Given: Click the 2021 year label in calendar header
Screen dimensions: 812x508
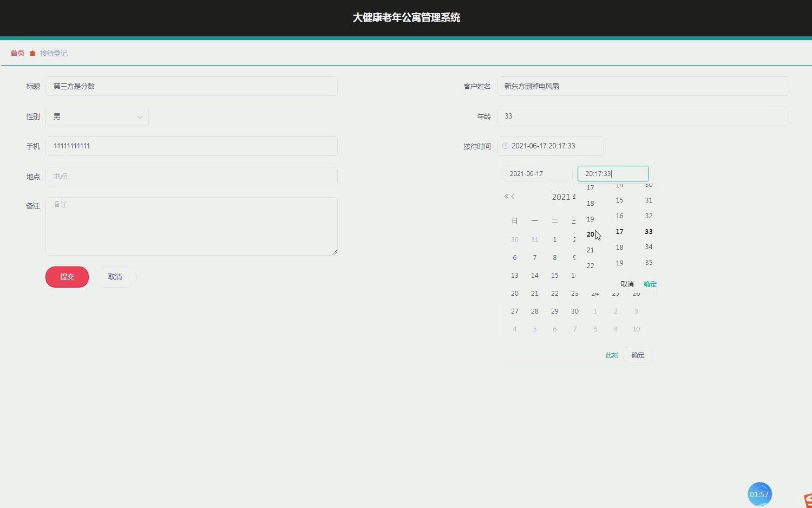Looking at the screenshot, I should (x=564, y=197).
